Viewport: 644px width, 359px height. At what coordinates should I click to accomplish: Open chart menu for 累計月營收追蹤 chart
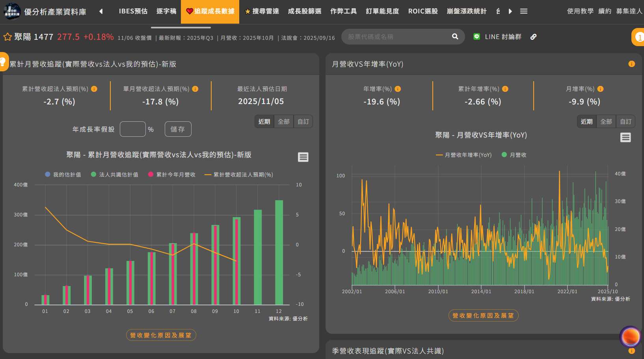tap(303, 157)
